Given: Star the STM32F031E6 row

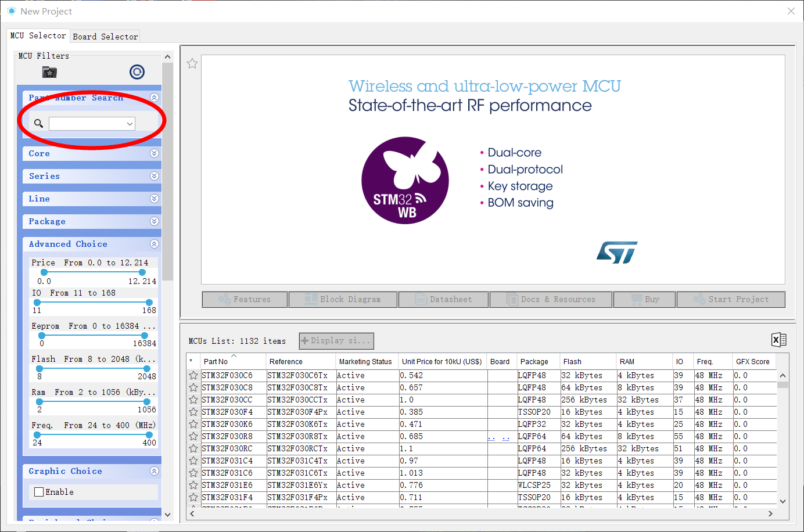Looking at the screenshot, I should click(x=193, y=486).
